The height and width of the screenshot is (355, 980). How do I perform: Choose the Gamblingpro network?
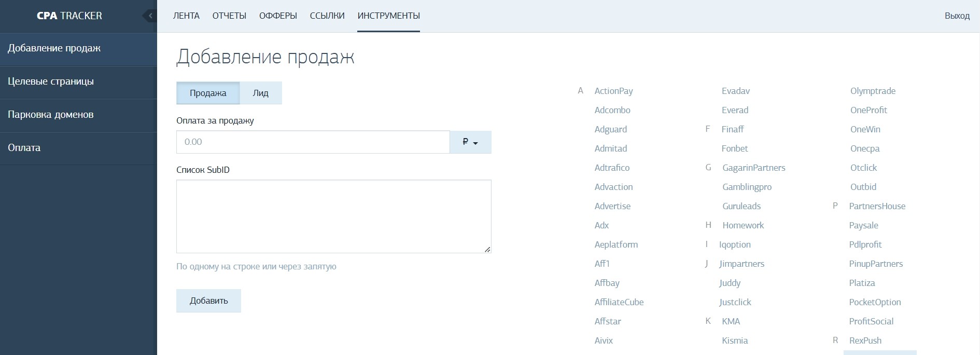747,187
